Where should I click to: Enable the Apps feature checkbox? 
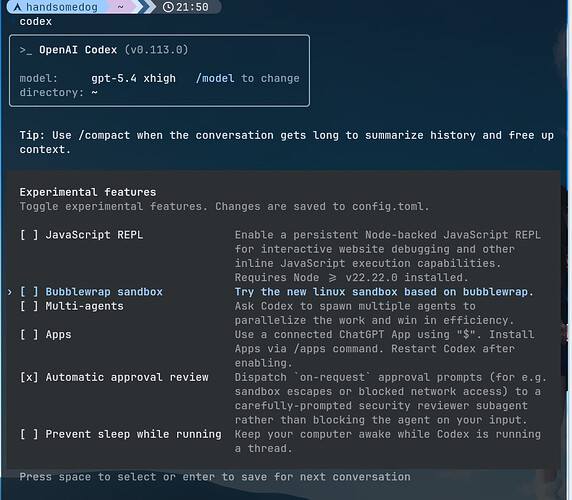[x=29, y=334]
